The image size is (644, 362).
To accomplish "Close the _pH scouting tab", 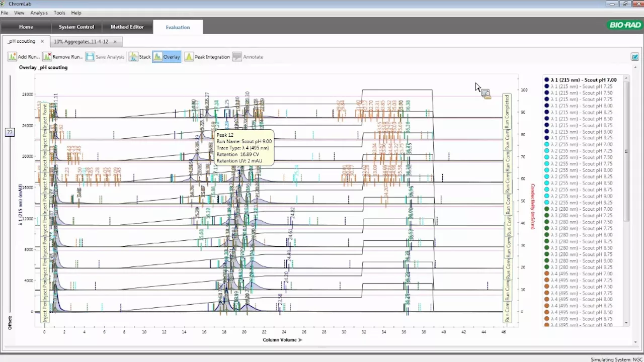I will point(42,41).
